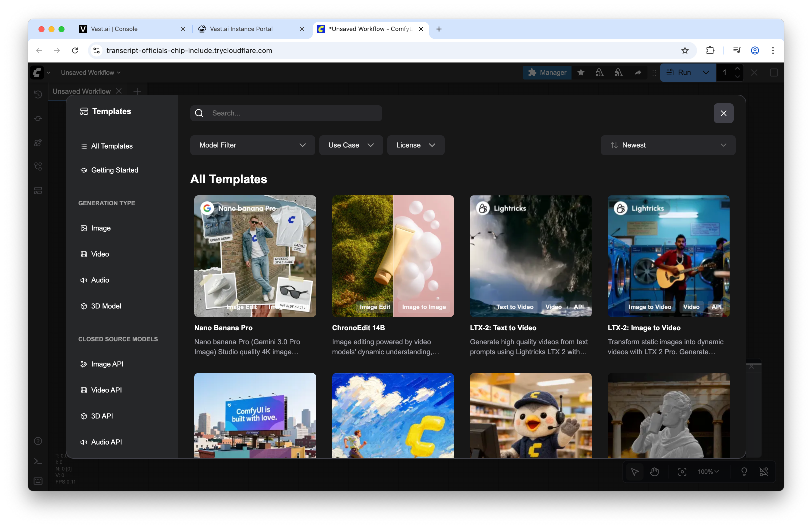The height and width of the screenshot is (528, 812).
Task: Select the Getting Started category
Action: point(114,170)
